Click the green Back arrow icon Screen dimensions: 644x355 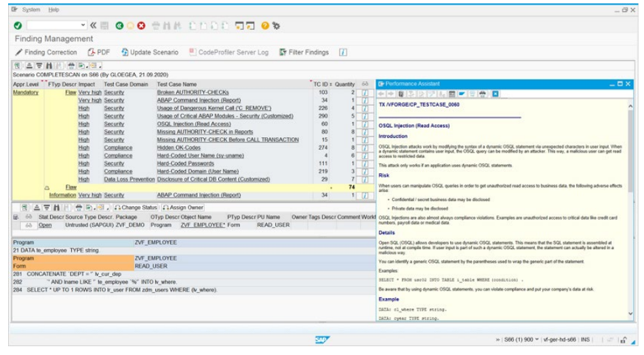tap(119, 25)
